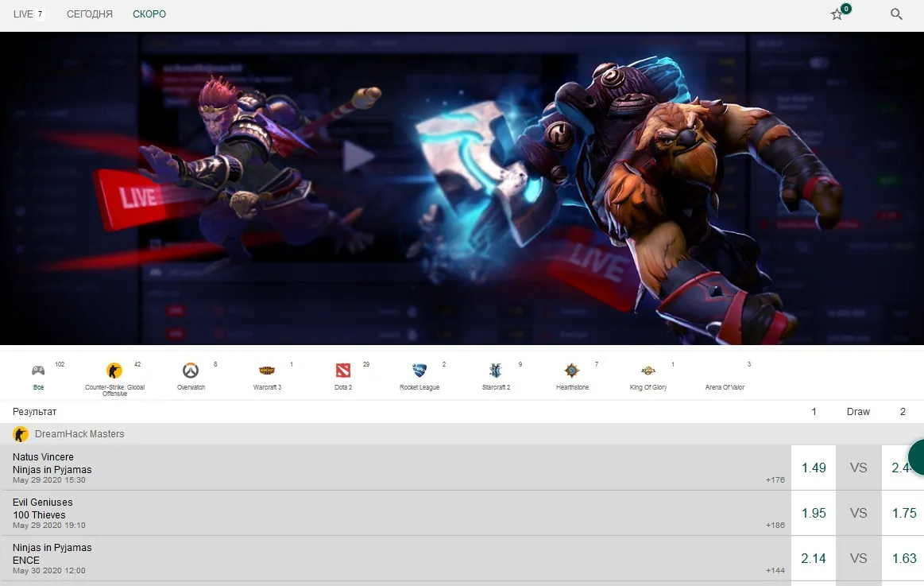Click the May 30 2020 12:00 date
This screenshot has width=924, height=586.
[49, 571]
